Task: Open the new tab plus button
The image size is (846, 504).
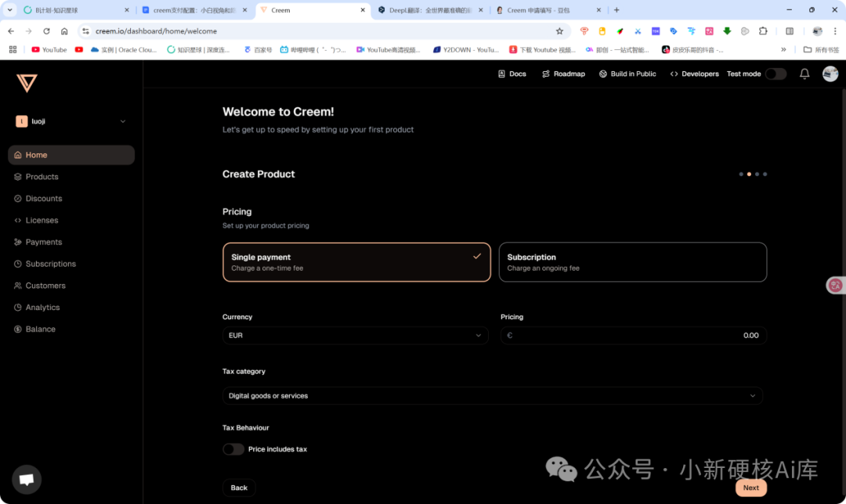Action: coord(616,9)
